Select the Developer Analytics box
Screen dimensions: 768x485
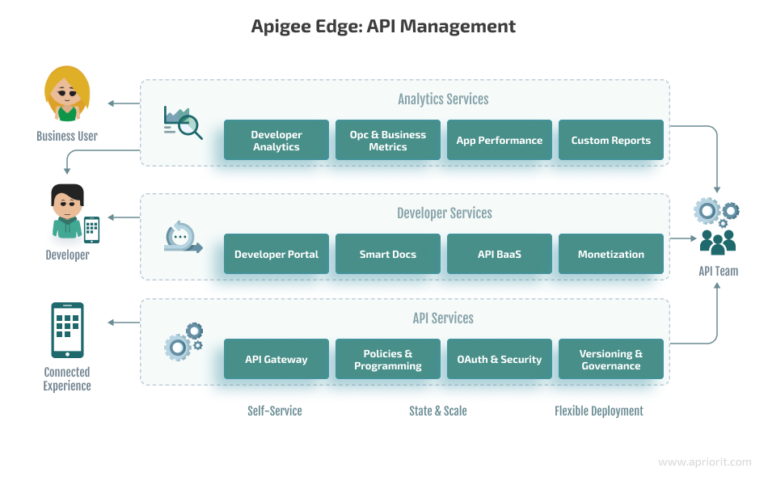276,141
